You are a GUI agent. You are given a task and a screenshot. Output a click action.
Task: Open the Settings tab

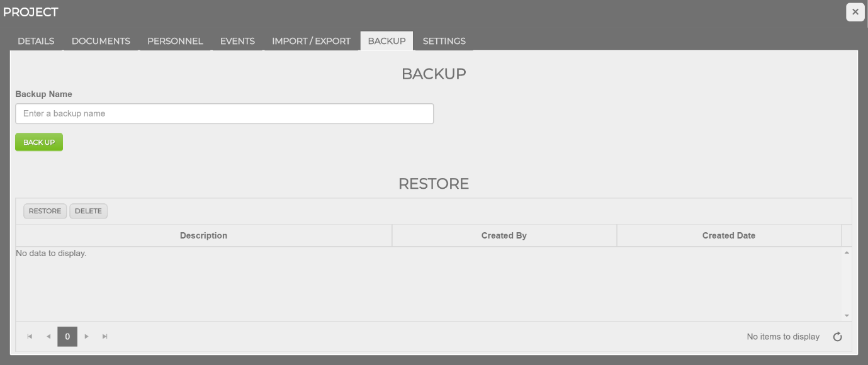coord(444,41)
